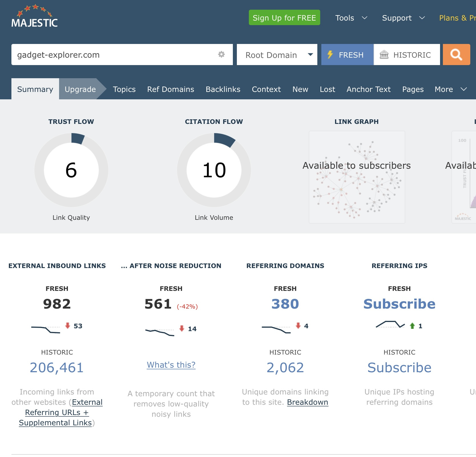This screenshot has width=476, height=457.
Task: Expand the Tools menu
Action: [351, 18]
